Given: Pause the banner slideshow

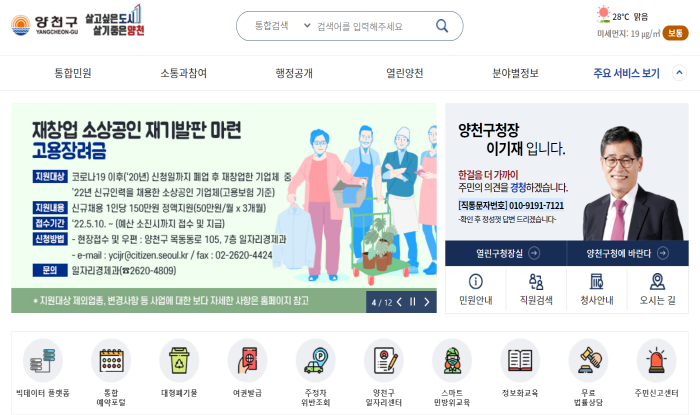Looking at the screenshot, I should (x=412, y=302).
